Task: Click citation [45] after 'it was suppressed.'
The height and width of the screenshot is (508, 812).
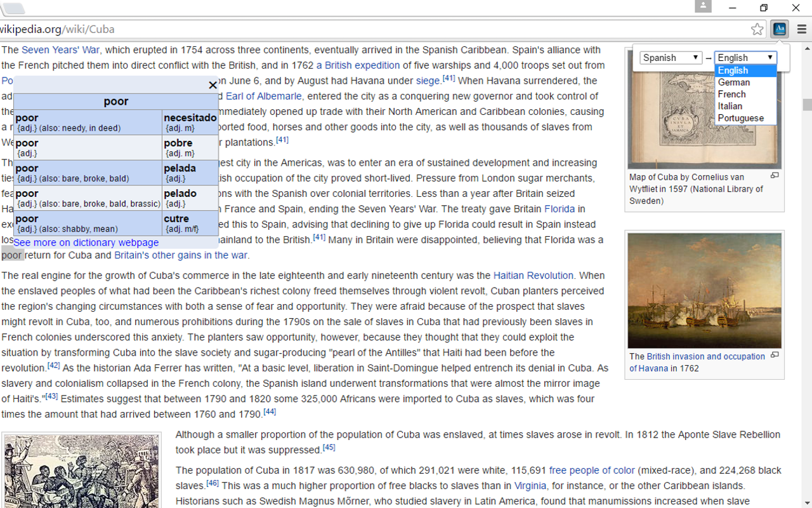Action: coord(329,448)
